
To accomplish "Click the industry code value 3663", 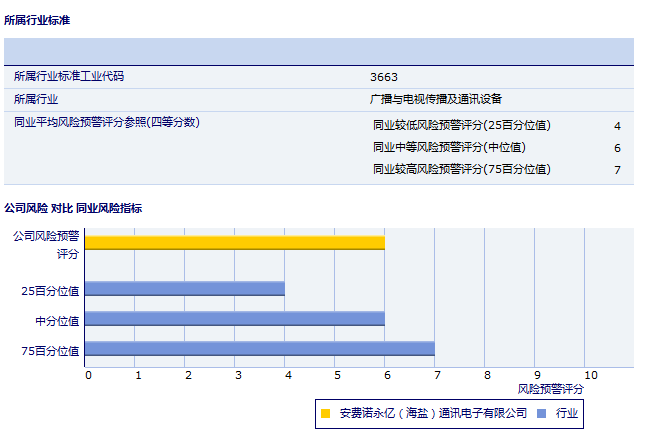I will 384,76.
